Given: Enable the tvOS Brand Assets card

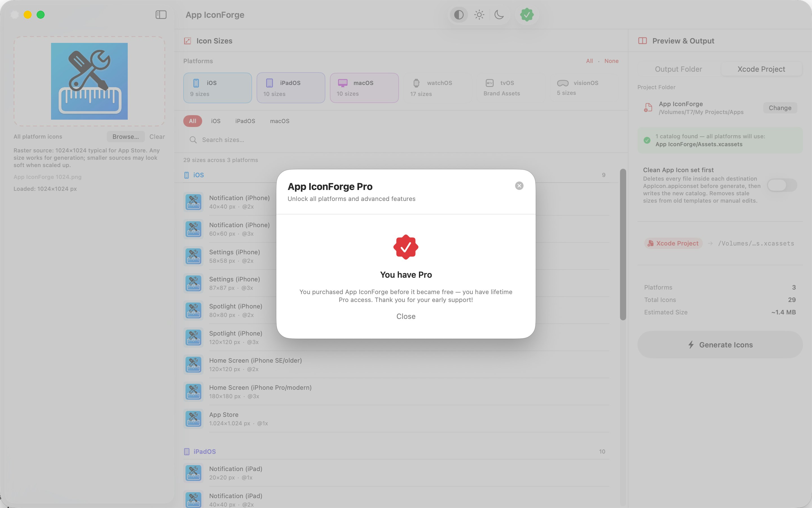Looking at the screenshot, I should point(511,88).
